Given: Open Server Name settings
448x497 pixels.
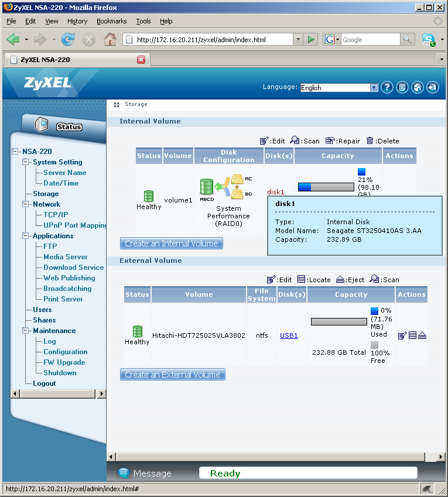Looking at the screenshot, I should tap(64, 173).
